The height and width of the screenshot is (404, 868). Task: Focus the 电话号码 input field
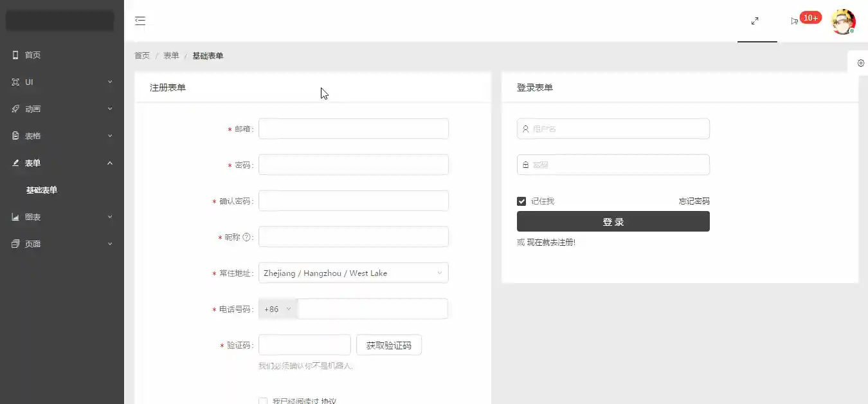(373, 309)
